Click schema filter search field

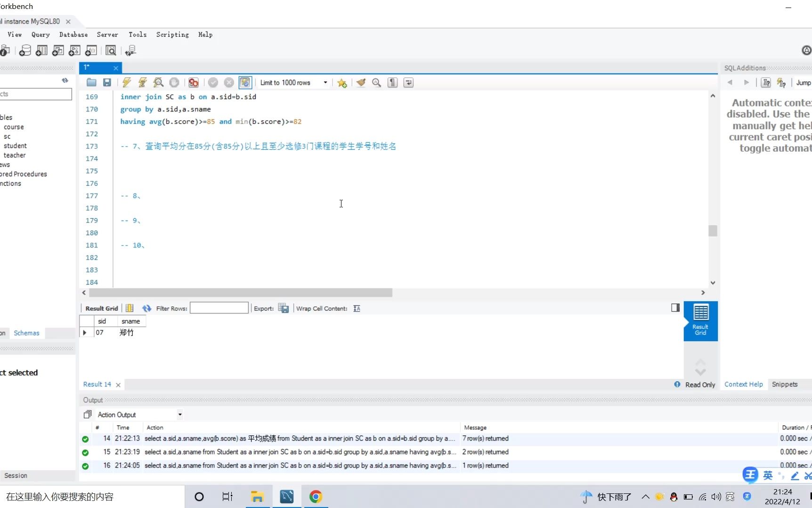[x=36, y=94]
